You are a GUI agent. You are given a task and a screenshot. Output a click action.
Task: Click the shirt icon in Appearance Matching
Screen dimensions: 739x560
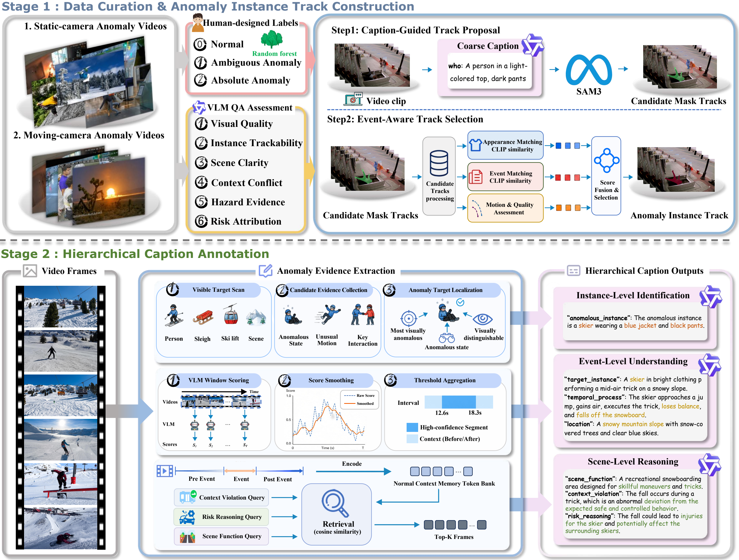point(475,145)
